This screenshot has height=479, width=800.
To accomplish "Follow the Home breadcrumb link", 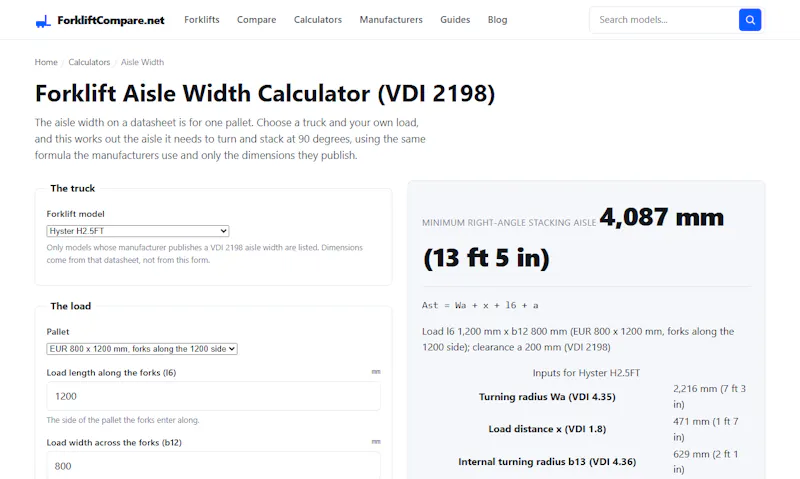I will click(x=46, y=62).
